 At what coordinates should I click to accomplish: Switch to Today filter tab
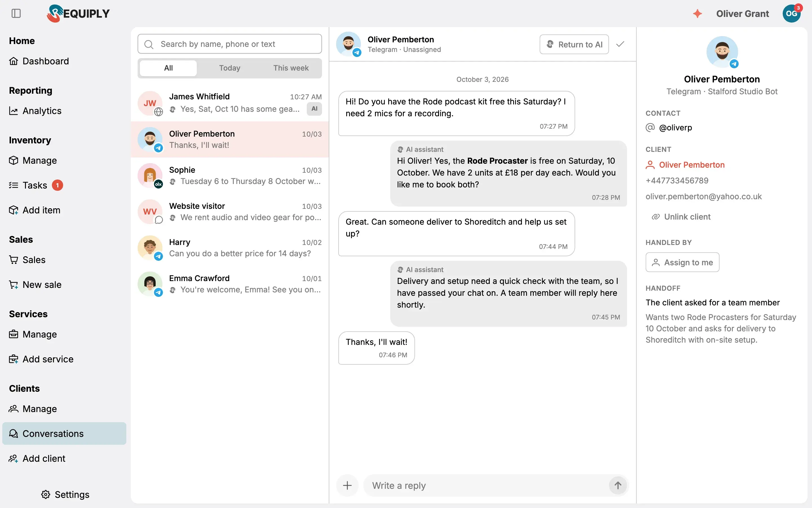(230, 68)
